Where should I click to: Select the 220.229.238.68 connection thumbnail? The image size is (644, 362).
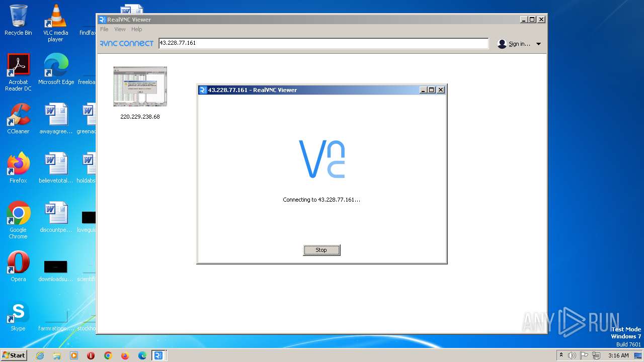[x=140, y=86]
